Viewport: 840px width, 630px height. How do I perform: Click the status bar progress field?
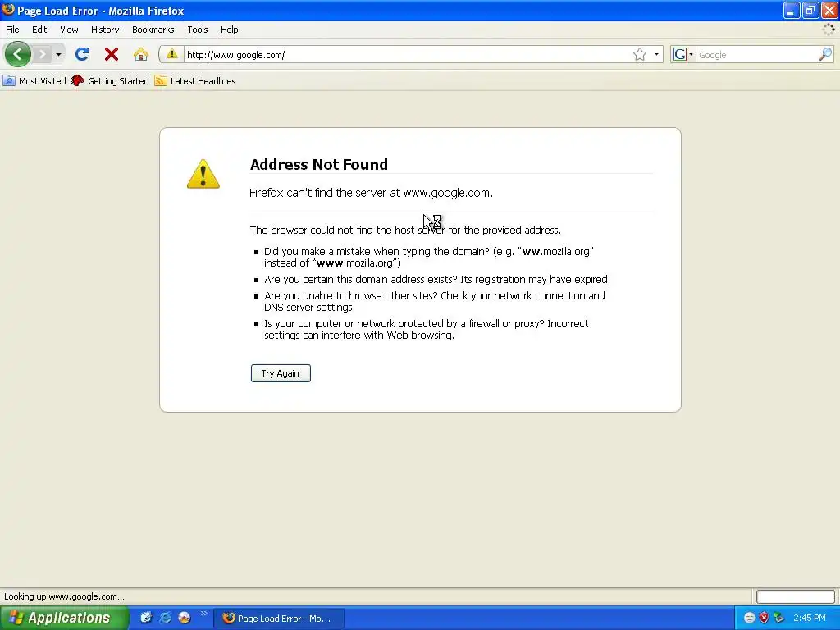(795, 596)
